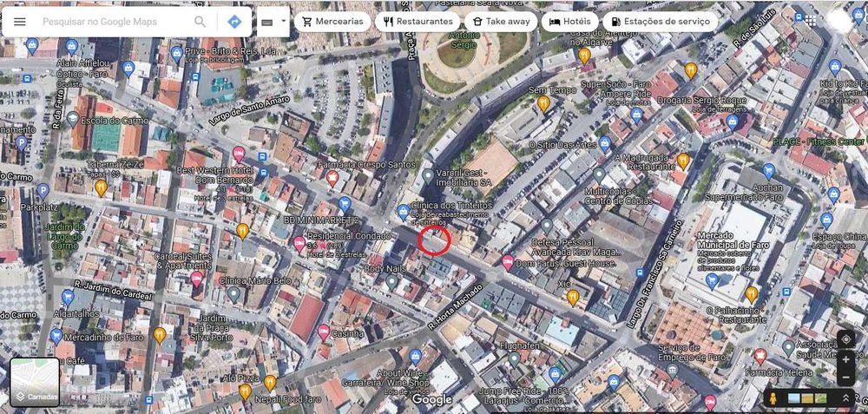Click the Auchan Supermercado Faro cart pin
Viewport: 868px width, 414px height.
[768, 172]
